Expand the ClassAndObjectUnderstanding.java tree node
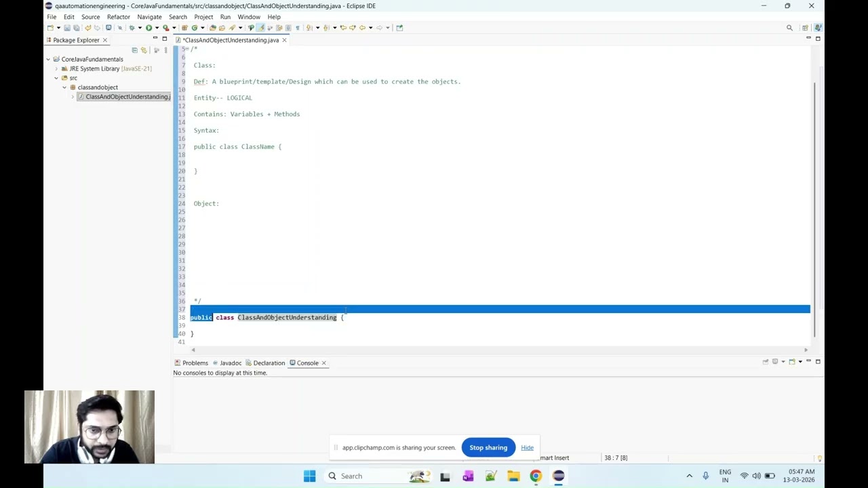The image size is (868, 488). 73,97
